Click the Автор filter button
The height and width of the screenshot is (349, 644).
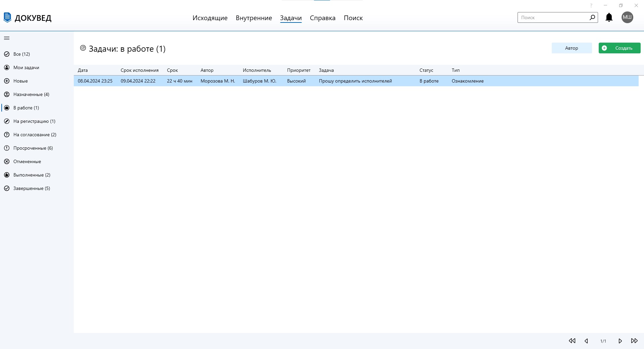click(572, 48)
